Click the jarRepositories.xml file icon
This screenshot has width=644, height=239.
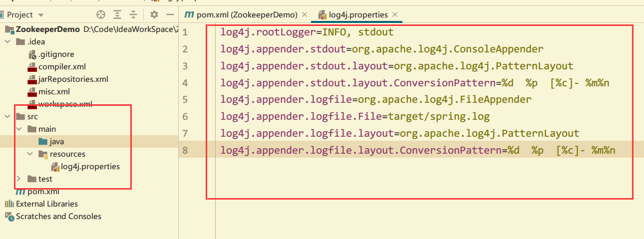[32, 79]
